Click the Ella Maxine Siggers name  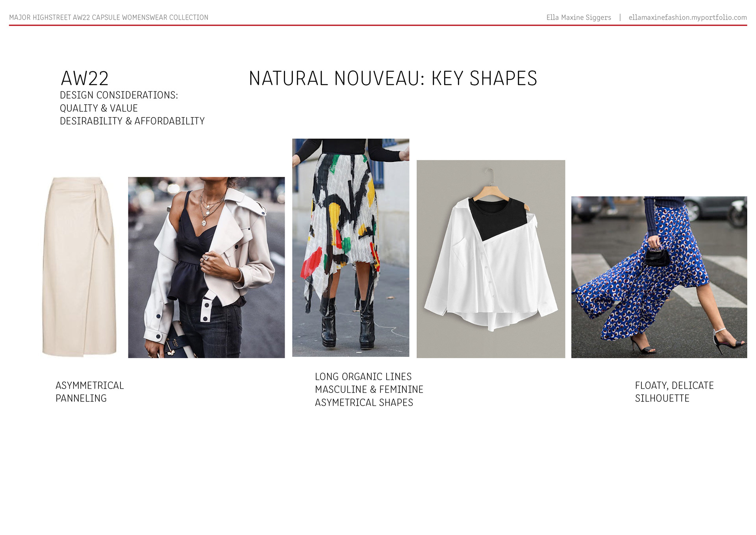point(578,17)
